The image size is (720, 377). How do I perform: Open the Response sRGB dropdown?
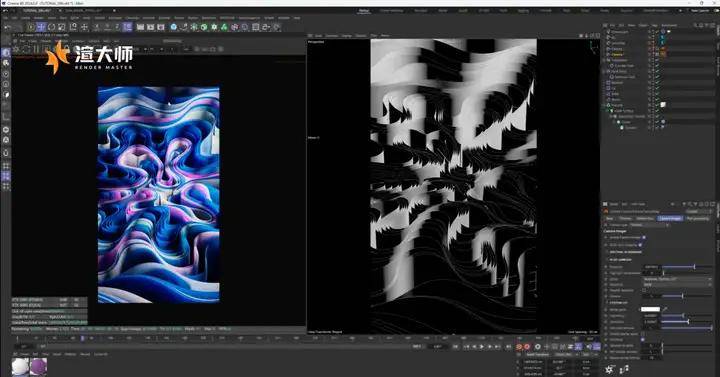[677, 285]
